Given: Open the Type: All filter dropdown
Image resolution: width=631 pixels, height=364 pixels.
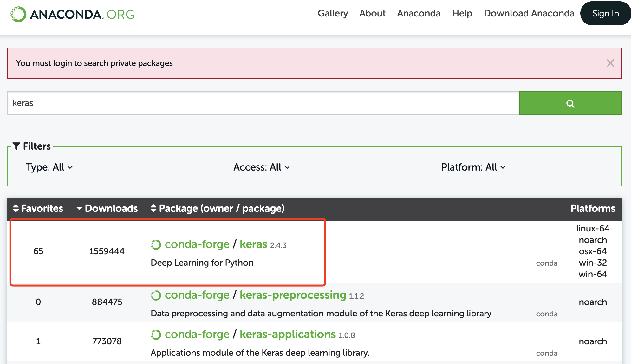Looking at the screenshot, I should point(49,167).
